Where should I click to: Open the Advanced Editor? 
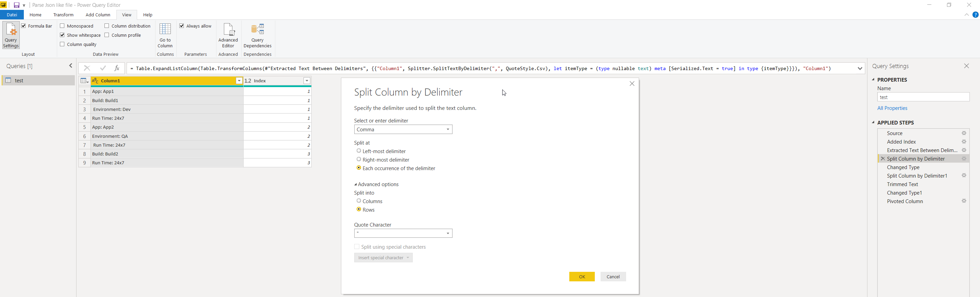[228, 35]
